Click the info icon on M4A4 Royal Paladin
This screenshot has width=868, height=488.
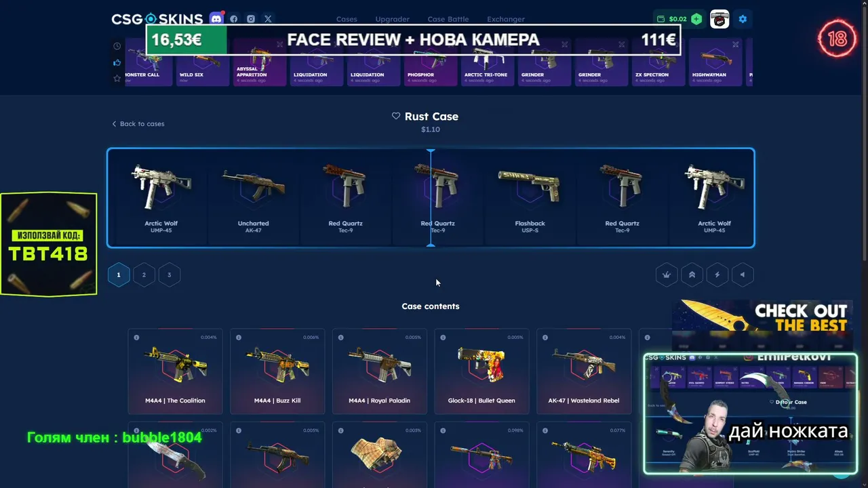point(341,338)
